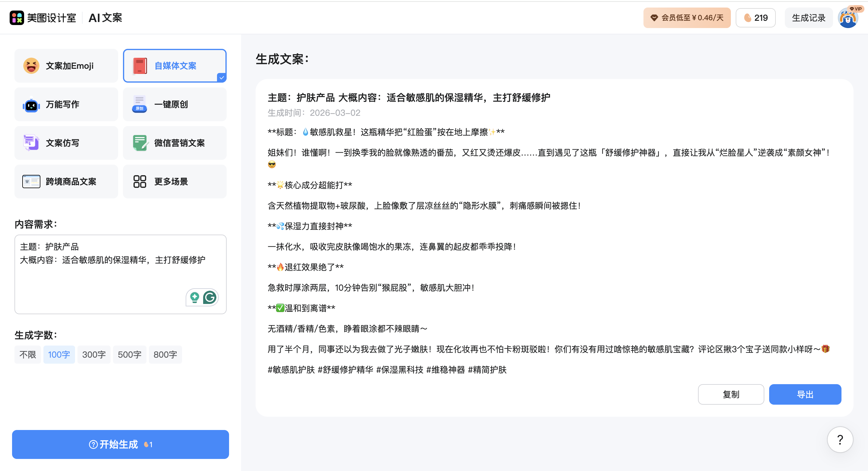
Task: Select the 一键原创 feature icon
Action: (140, 104)
